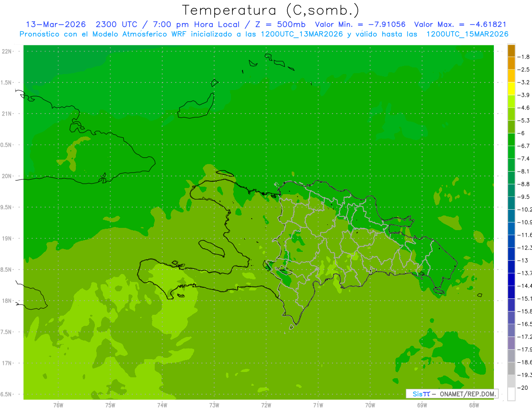Click the '71W' longitude label
The image size is (532, 411).
318,405
